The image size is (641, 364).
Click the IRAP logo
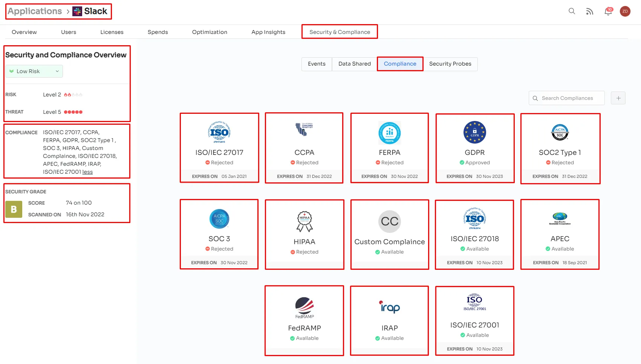click(x=390, y=307)
